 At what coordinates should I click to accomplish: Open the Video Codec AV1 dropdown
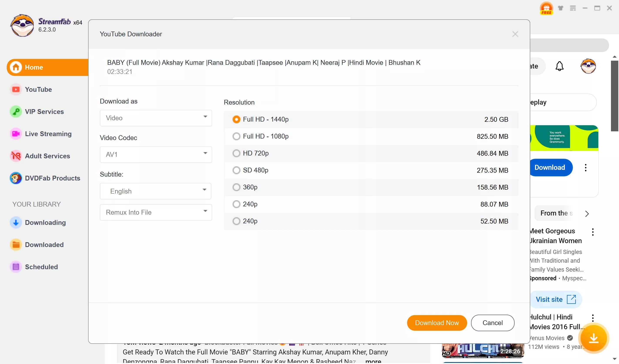(156, 155)
